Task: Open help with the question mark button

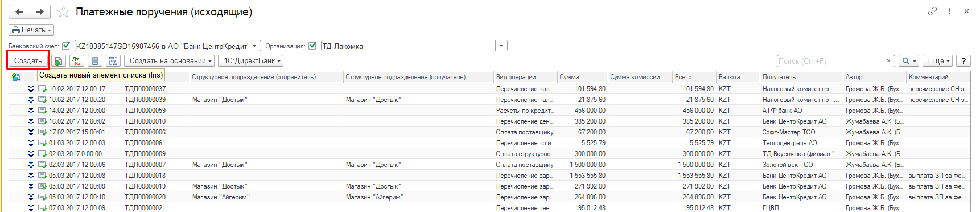Action: (963, 61)
